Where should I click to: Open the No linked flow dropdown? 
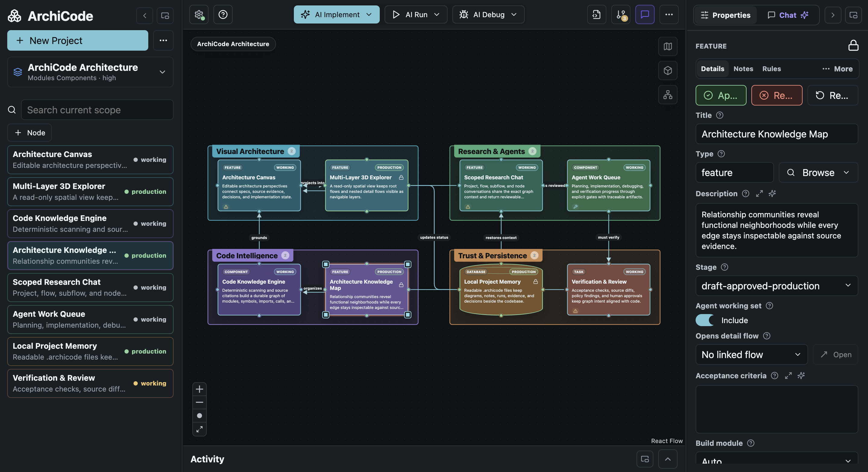pyautogui.click(x=751, y=354)
